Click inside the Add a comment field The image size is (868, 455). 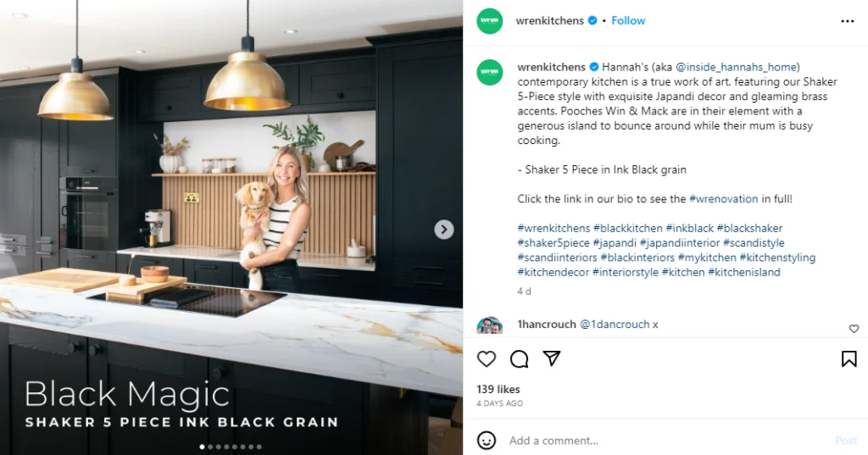coord(669,441)
